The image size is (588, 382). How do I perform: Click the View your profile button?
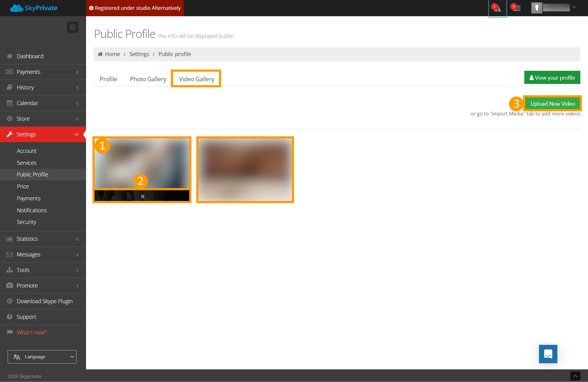(552, 78)
